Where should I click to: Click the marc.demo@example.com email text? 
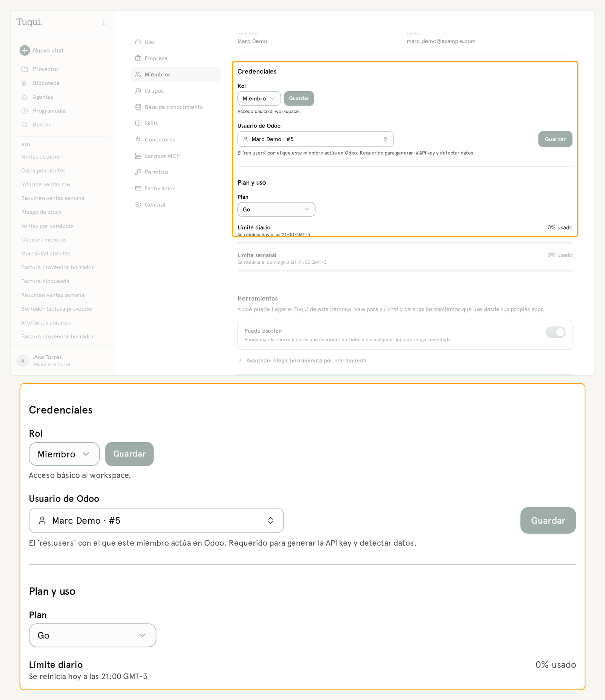(x=441, y=41)
